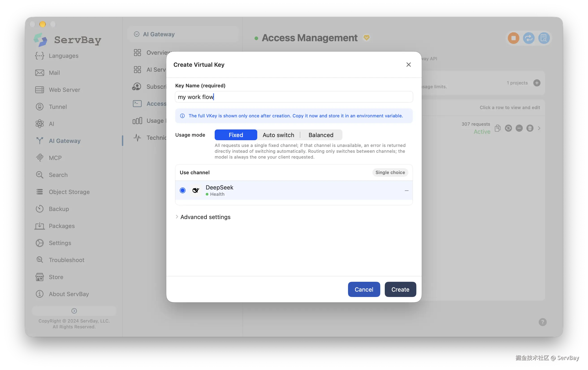Viewport: 588px width, 370px height.
Task: Click the blue restart service icon
Action: pyautogui.click(x=528, y=38)
